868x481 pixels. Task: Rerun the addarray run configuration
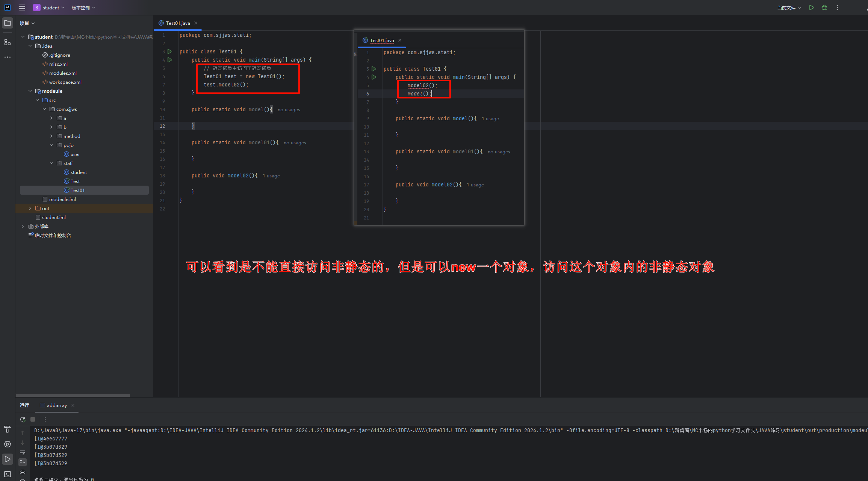pos(23,419)
